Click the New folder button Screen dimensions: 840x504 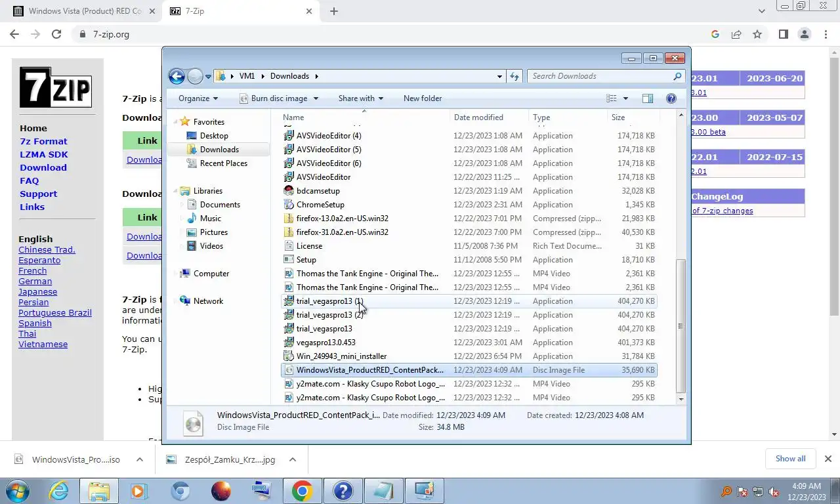(x=423, y=98)
